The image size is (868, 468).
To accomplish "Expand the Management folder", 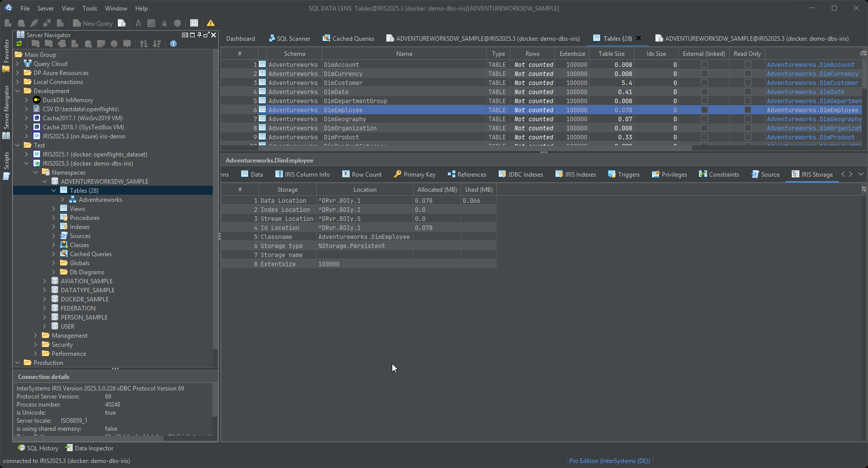I will click(36, 336).
